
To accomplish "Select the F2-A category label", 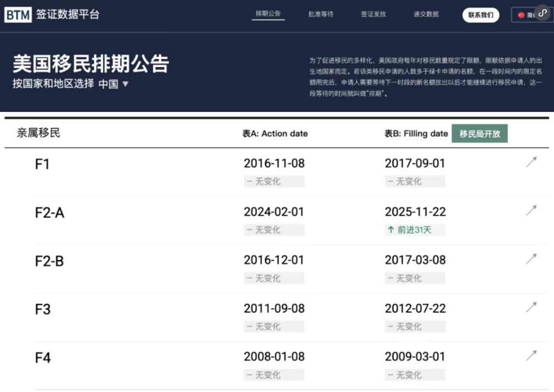I will [49, 213].
